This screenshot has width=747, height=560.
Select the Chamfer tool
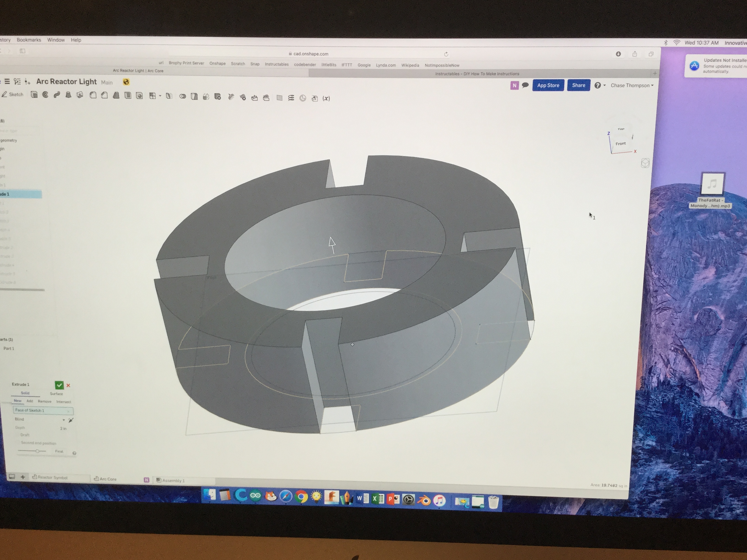tap(104, 96)
